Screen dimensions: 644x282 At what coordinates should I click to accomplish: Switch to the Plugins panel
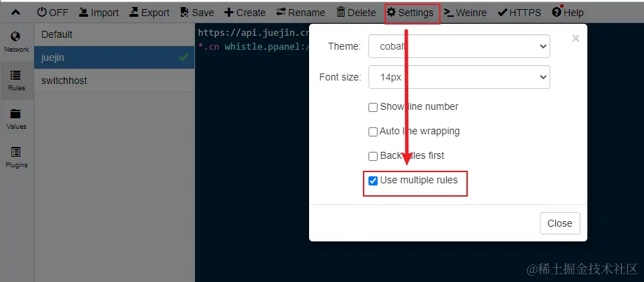pyautogui.click(x=16, y=158)
